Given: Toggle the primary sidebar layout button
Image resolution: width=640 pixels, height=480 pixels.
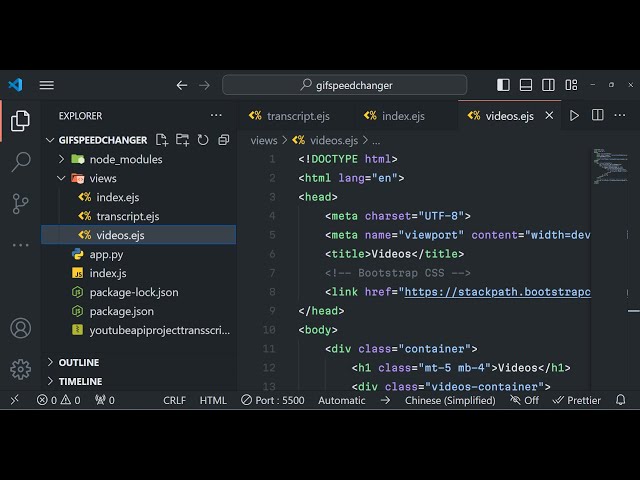Looking at the screenshot, I should (503, 85).
